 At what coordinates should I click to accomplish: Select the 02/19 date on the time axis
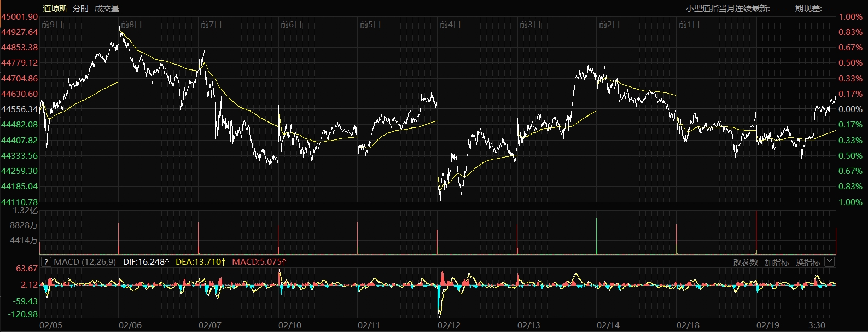pos(767,325)
